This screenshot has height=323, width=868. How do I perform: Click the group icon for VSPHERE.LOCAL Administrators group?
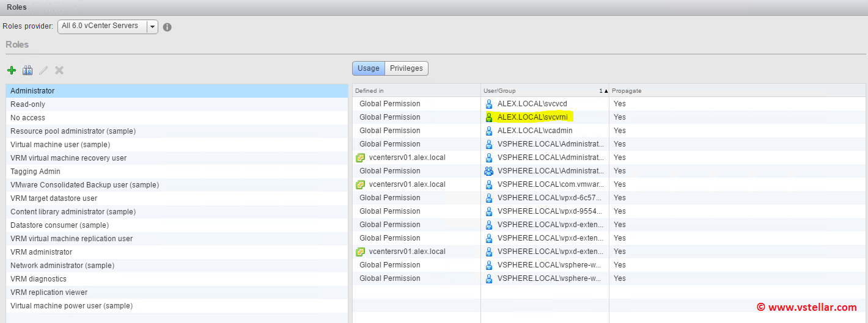[489, 171]
